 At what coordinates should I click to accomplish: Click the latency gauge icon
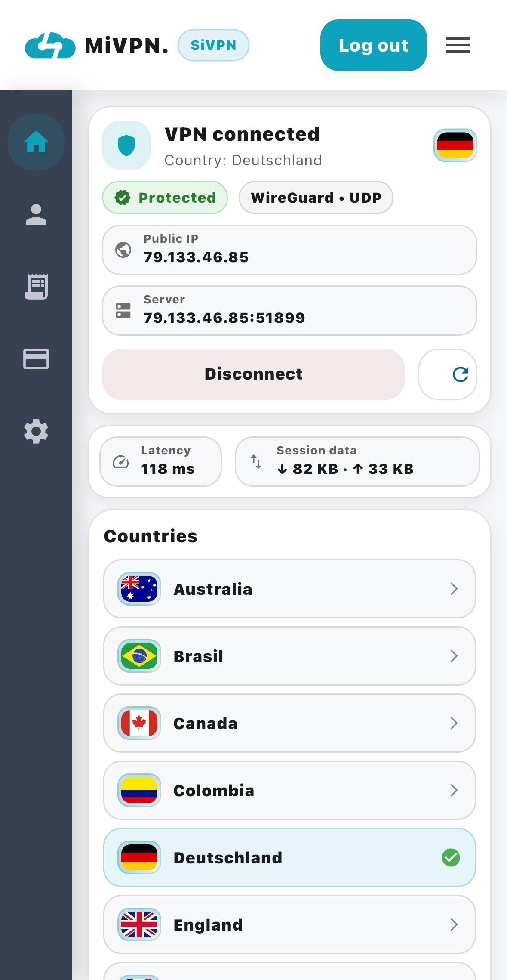[x=120, y=461]
